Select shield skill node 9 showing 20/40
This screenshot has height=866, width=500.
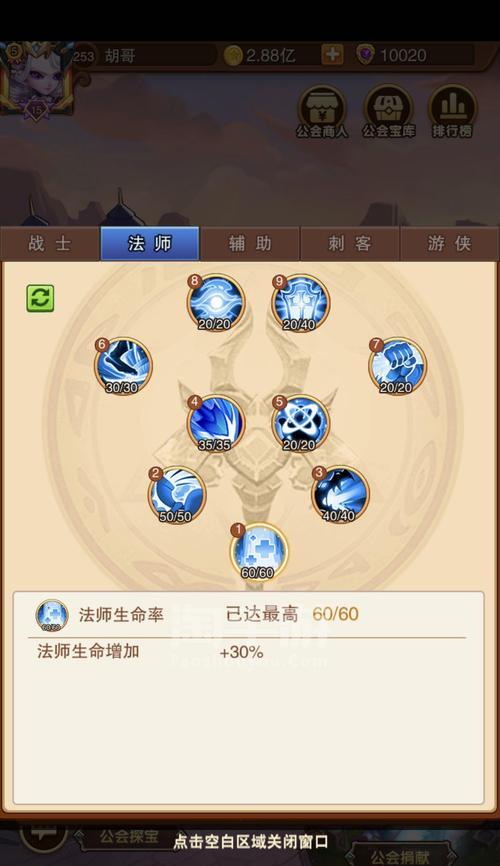(301, 303)
